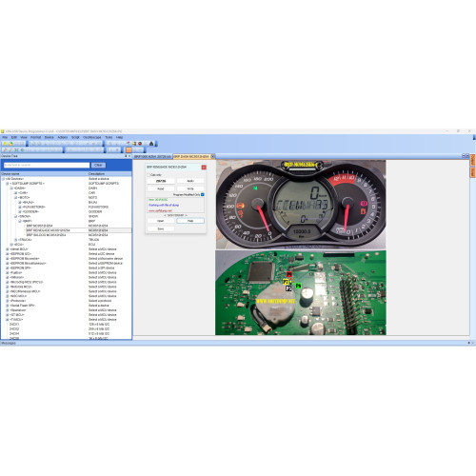
Task: Close the BRP DASH MC9S12H254 tab with its X
Action: click(213, 156)
